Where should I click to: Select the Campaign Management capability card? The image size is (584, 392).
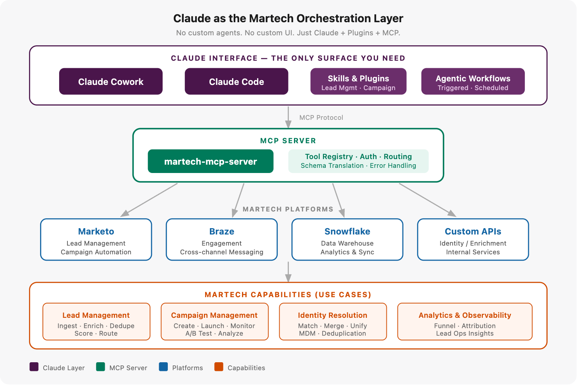click(x=215, y=322)
